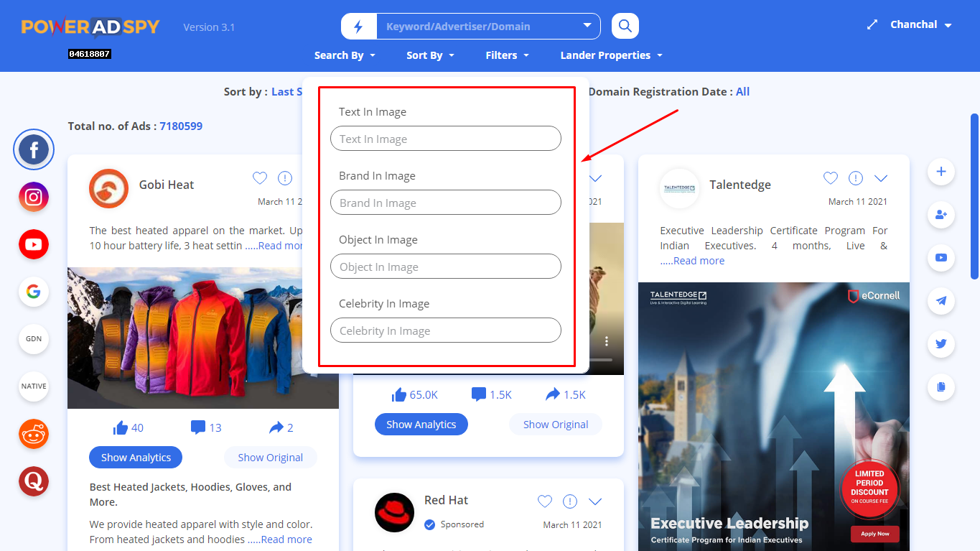
Task: Open the YouTube icon in right sidebar
Action: click(941, 258)
